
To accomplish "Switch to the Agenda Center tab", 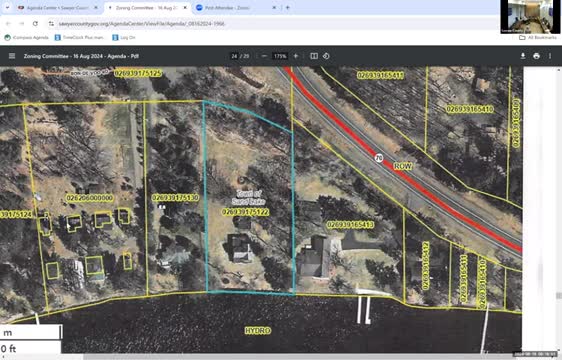I will coord(57,8).
